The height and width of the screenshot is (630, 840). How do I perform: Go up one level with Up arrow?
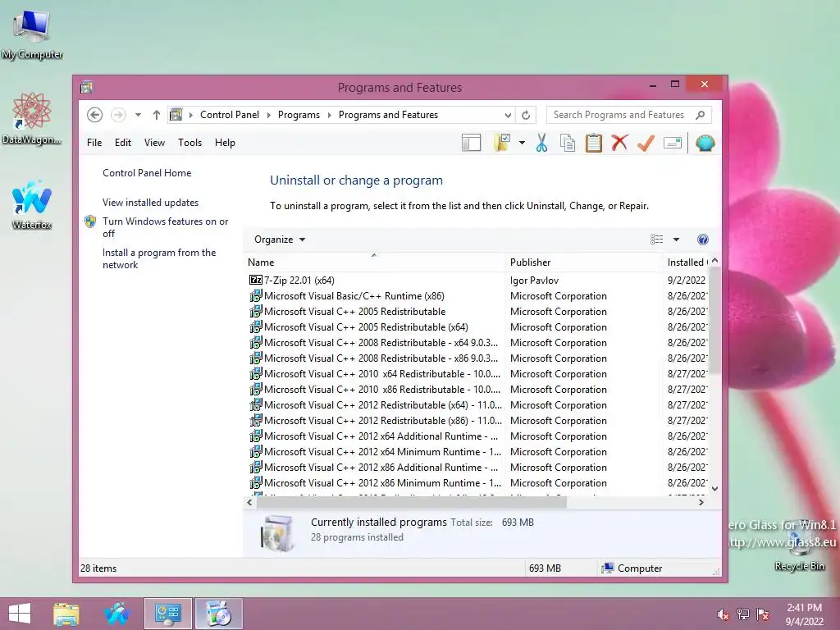point(157,115)
